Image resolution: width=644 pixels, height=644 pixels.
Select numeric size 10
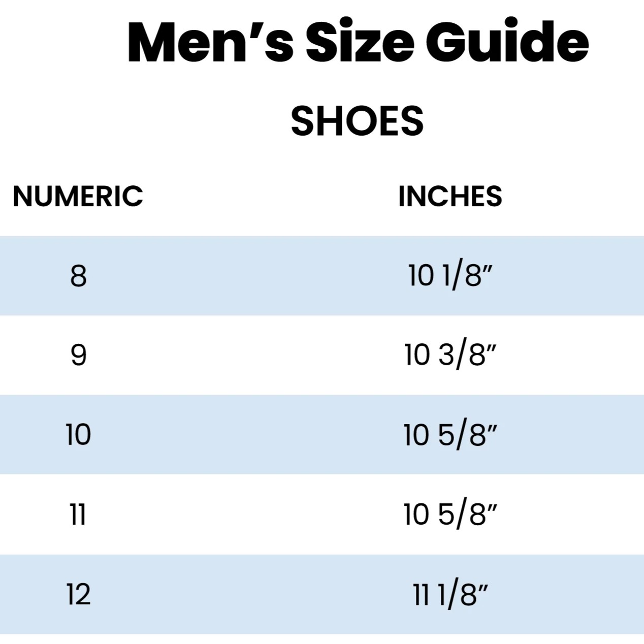point(78,435)
